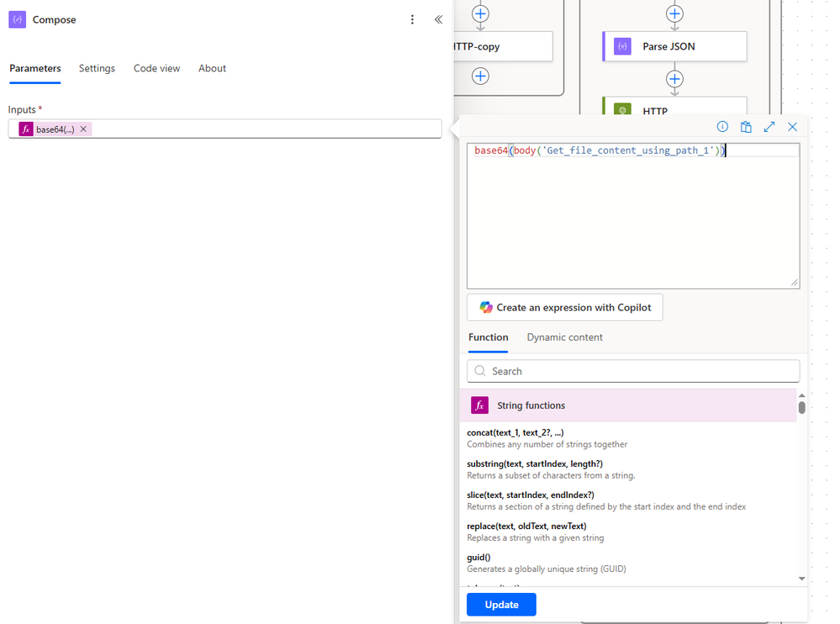This screenshot has height=624, width=840.
Task: Collapse the Compose side panel
Action: click(438, 20)
